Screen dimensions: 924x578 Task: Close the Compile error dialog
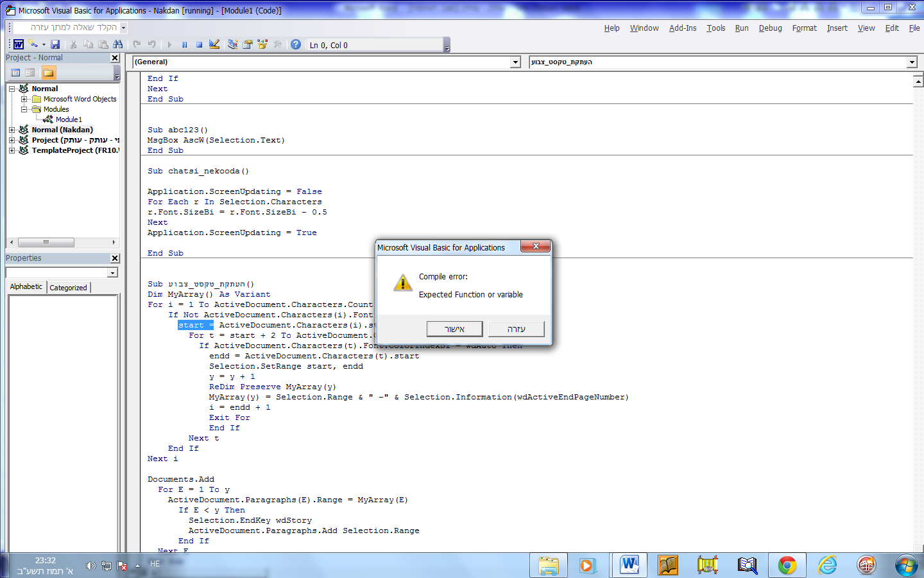click(x=535, y=247)
